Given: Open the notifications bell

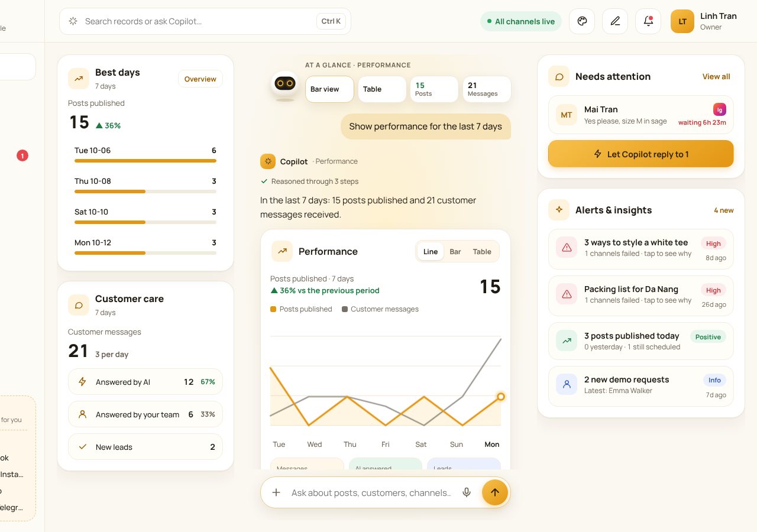Looking at the screenshot, I should click(x=648, y=21).
